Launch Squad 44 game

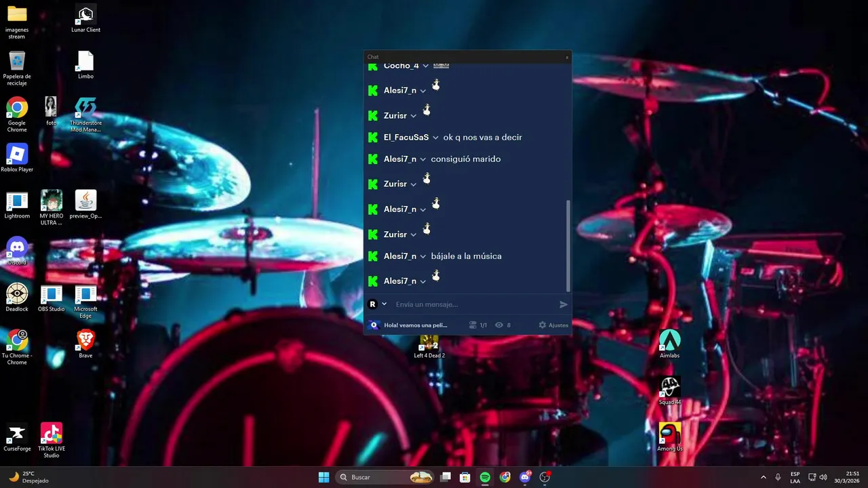[x=669, y=391]
